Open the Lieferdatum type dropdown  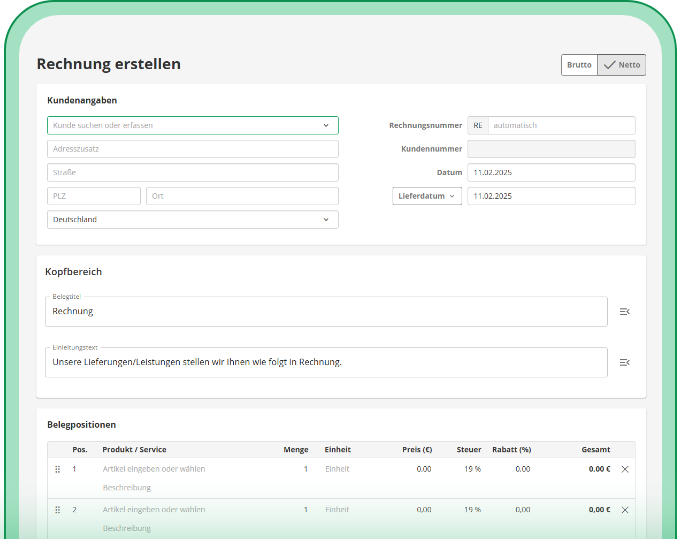(426, 196)
